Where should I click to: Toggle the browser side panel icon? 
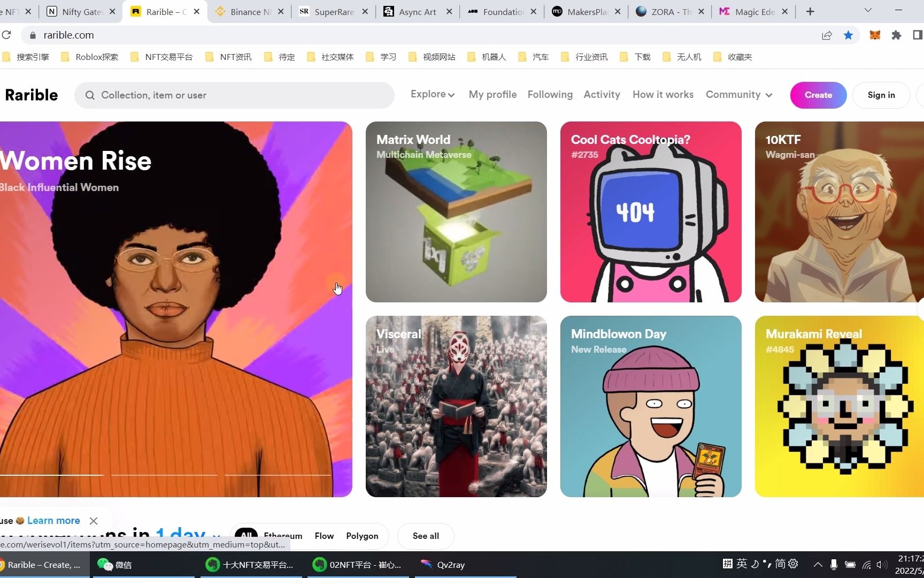click(918, 35)
